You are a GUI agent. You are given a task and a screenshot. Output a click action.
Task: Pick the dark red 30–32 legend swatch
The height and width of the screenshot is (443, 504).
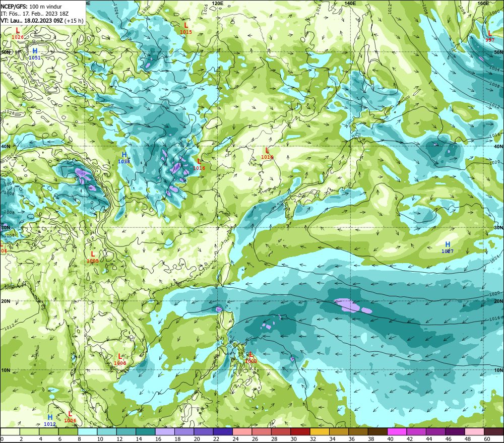[300, 431]
